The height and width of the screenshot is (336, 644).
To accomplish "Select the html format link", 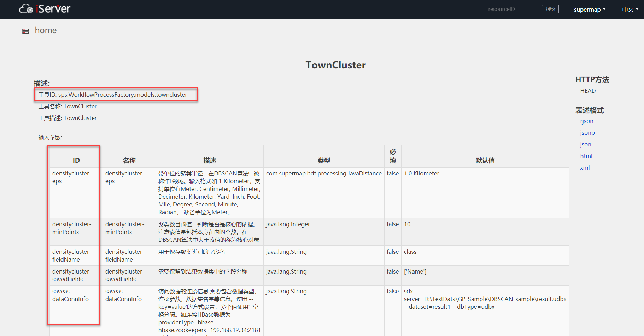I will click(x=586, y=156).
